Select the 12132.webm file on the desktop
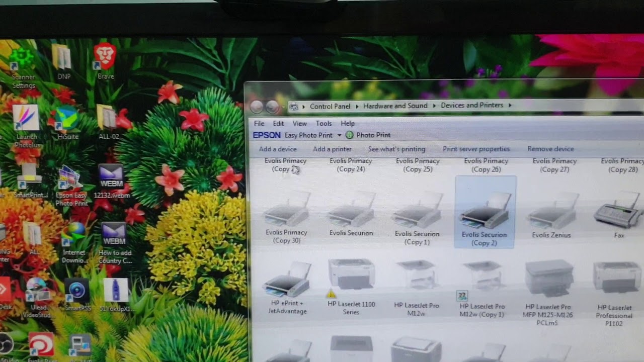644x362 pixels. coord(111,181)
